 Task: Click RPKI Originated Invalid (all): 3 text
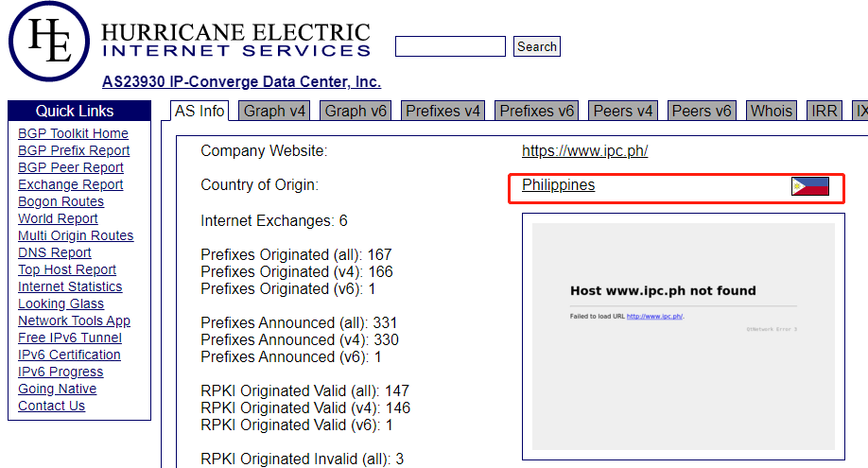click(x=303, y=459)
